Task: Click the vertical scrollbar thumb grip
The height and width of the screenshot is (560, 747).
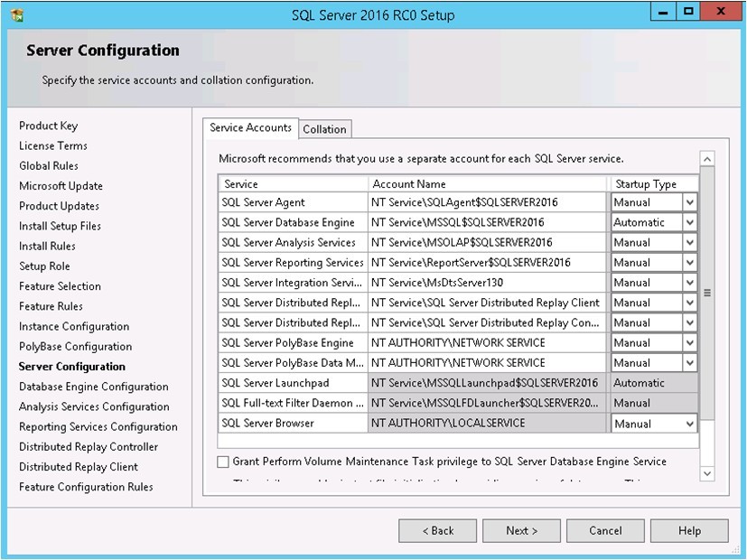Action: coord(707,293)
